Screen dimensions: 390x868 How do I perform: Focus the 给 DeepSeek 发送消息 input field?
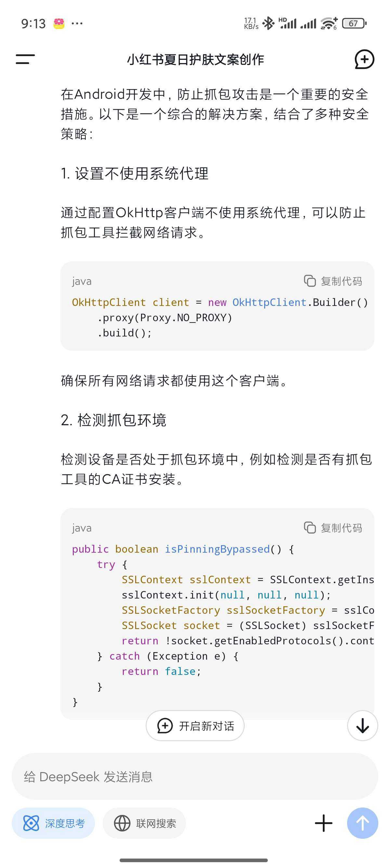195,777
